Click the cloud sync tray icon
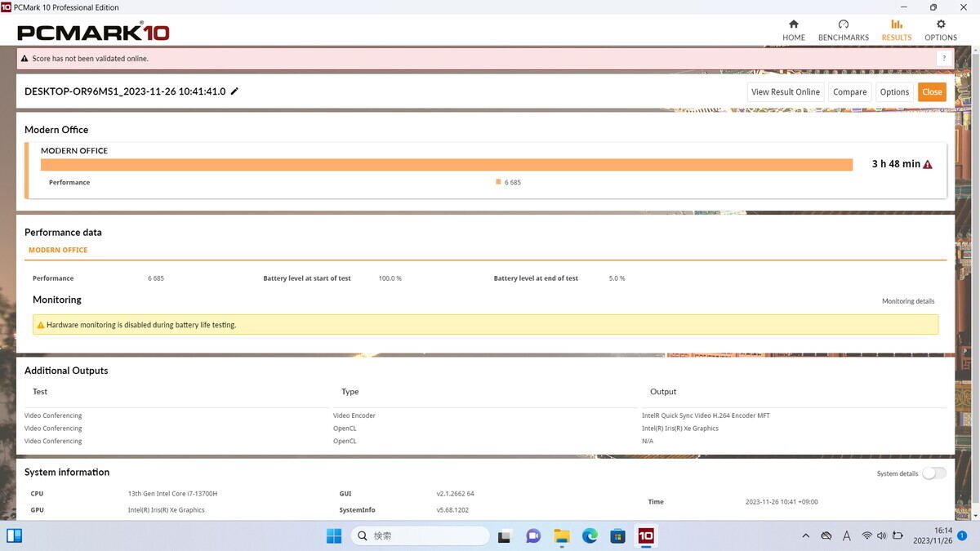 pos(826,536)
